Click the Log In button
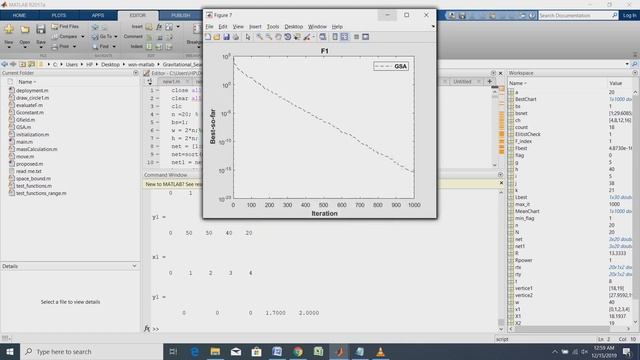The height and width of the screenshot is (360, 640). 629,16
